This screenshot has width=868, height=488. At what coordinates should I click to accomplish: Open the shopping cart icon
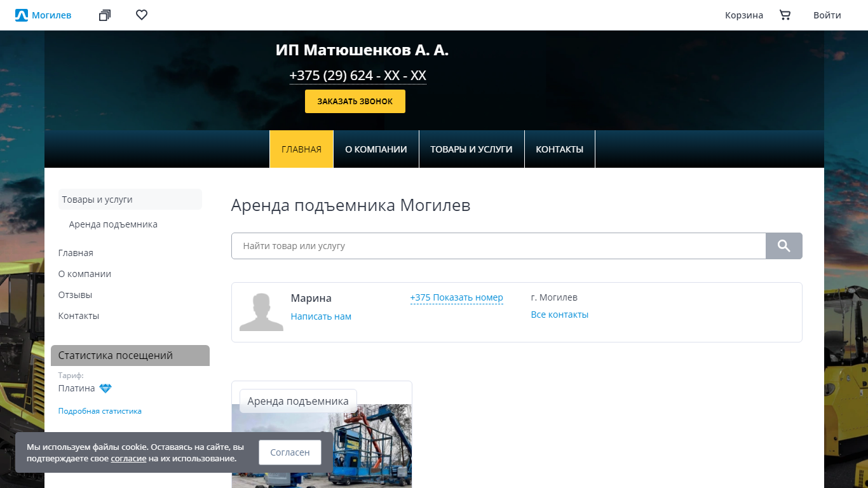tap(785, 15)
